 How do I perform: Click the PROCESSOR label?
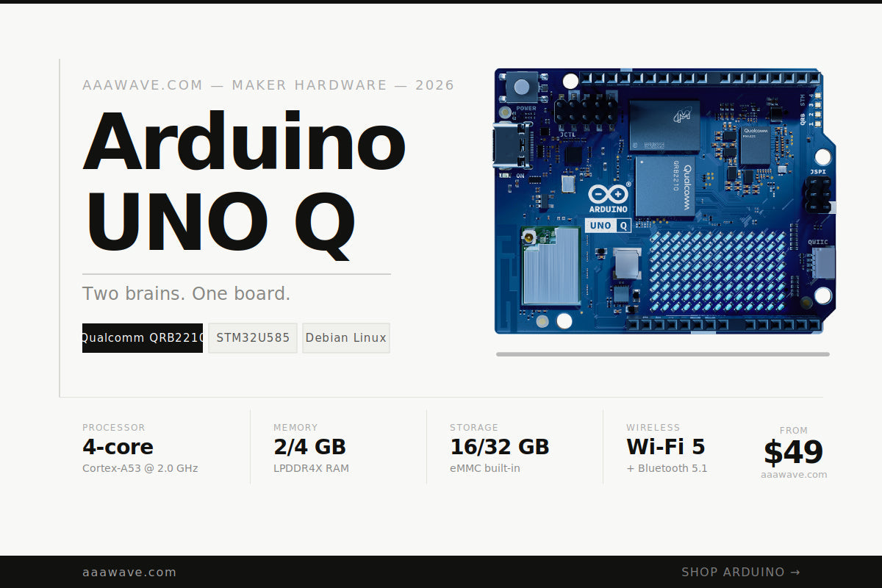(x=113, y=428)
